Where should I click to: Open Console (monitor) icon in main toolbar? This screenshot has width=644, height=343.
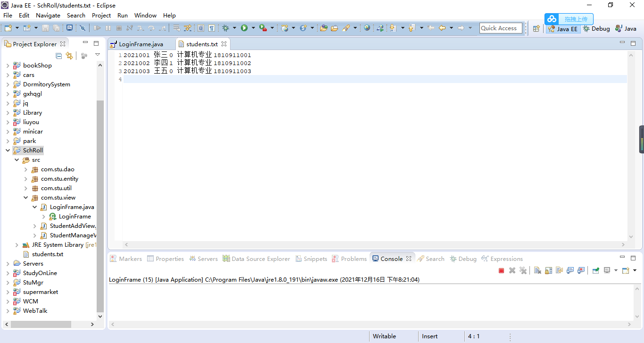(69, 28)
